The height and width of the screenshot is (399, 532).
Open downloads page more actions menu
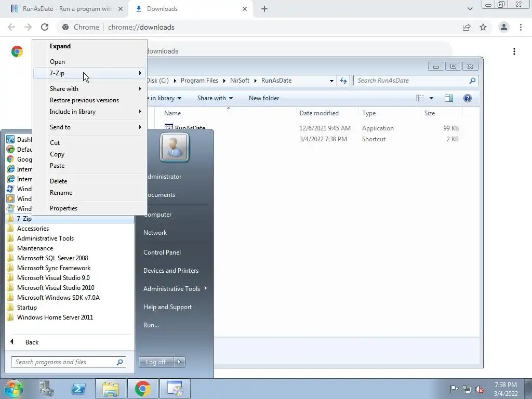(514, 51)
